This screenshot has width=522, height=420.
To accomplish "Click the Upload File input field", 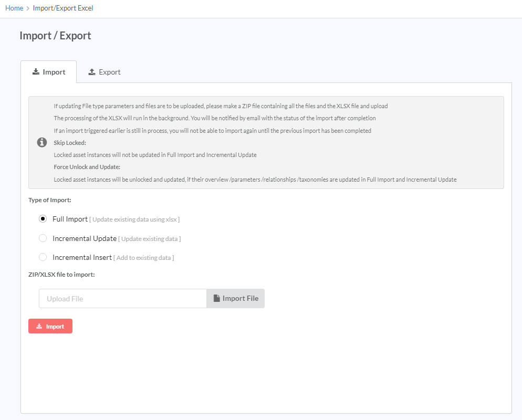I will tap(123, 299).
